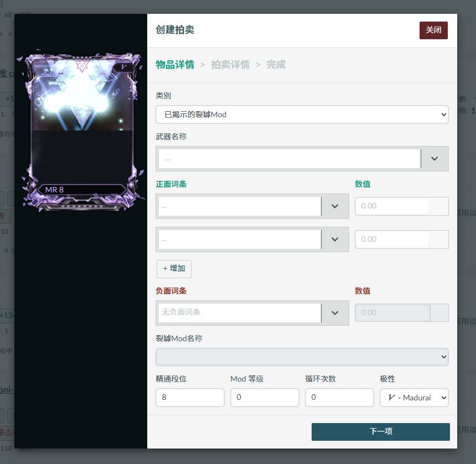Click the 创建拍卖 dialog title

[175, 30]
